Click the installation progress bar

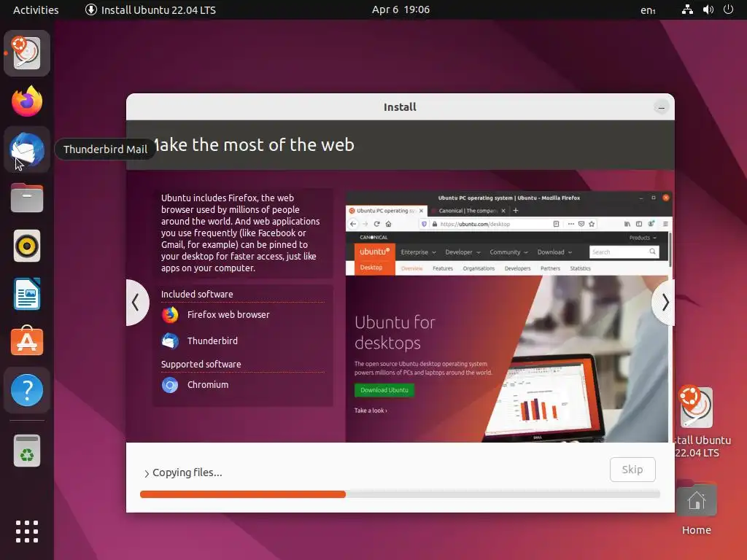coord(400,494)
